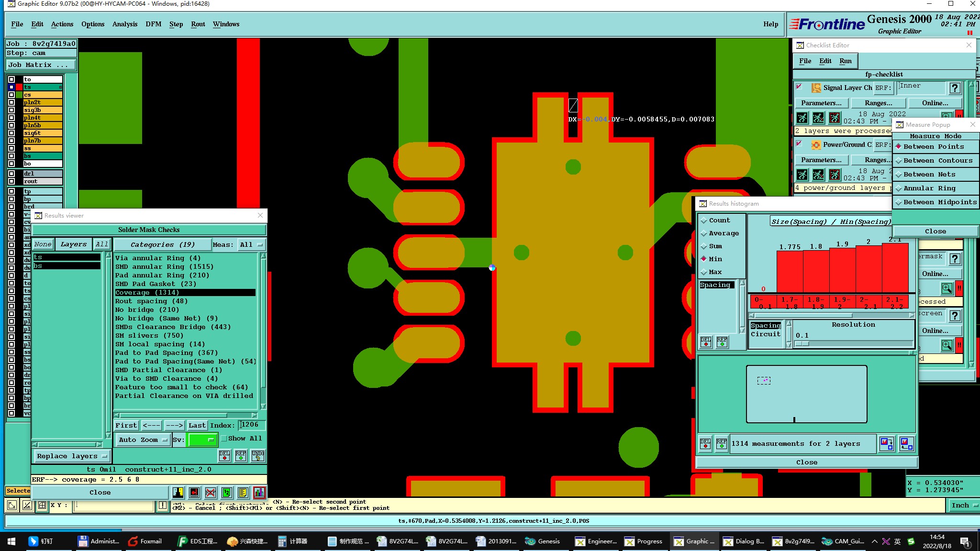Viewport: 980px width, 551px height.
Task: Enable the Show All checkbox
Action: 223,438
